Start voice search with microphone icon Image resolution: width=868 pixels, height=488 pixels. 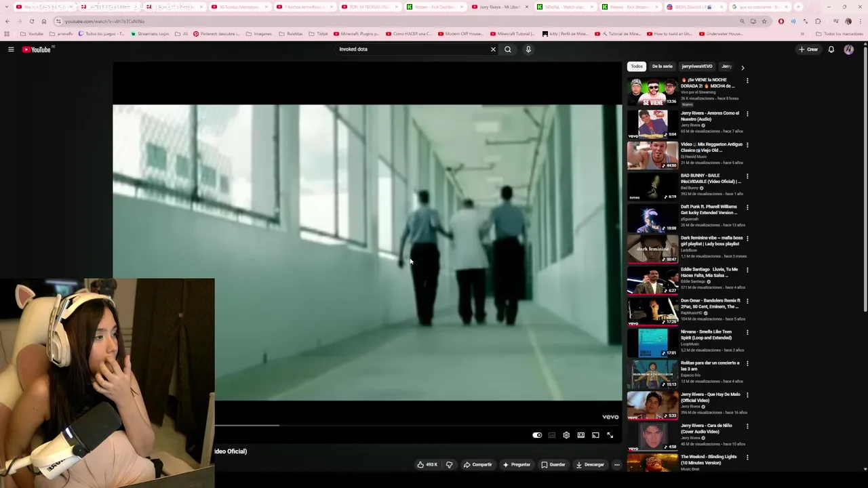(528, 49)
